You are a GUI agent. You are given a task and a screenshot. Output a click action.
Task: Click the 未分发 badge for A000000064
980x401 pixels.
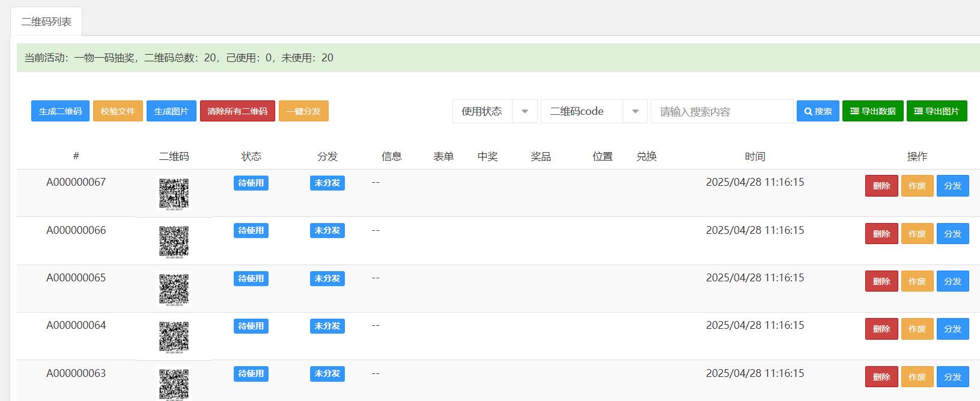point(327,326)
